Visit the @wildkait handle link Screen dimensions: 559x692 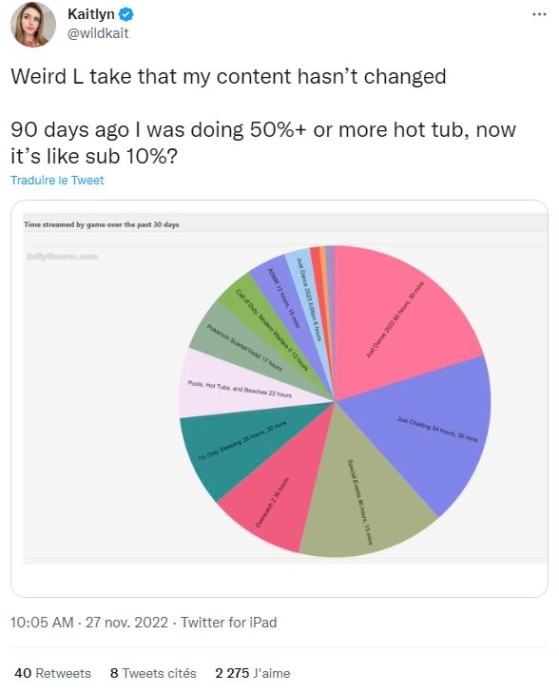click(98, 33)
